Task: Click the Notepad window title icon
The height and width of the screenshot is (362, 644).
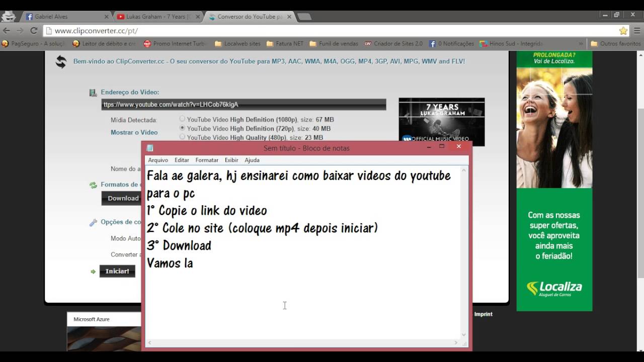Action: [150, 148]
